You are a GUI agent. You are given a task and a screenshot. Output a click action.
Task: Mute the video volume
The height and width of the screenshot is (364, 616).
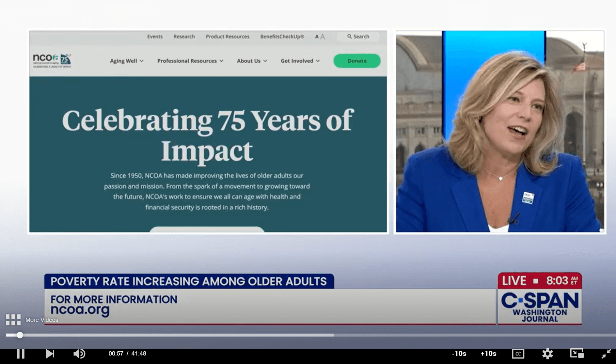79,354
